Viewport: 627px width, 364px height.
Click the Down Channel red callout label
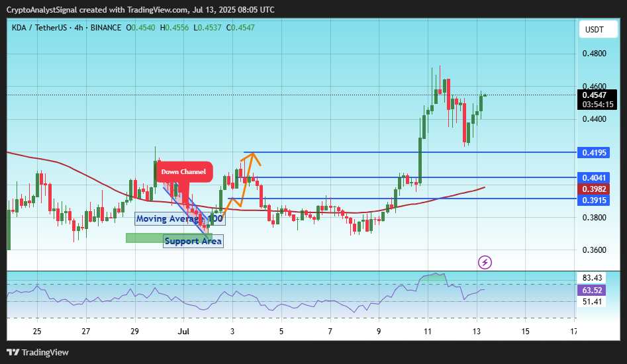183,172
